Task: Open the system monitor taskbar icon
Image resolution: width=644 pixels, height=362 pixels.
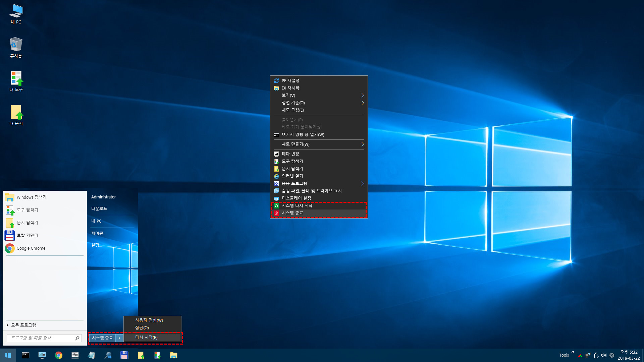Action: click(x=42, y=355)
